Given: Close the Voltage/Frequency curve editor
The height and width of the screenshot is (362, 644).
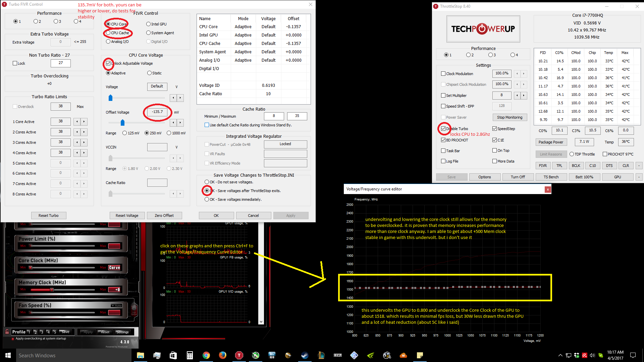Looking at the screenshot, I should click(548, 189).
